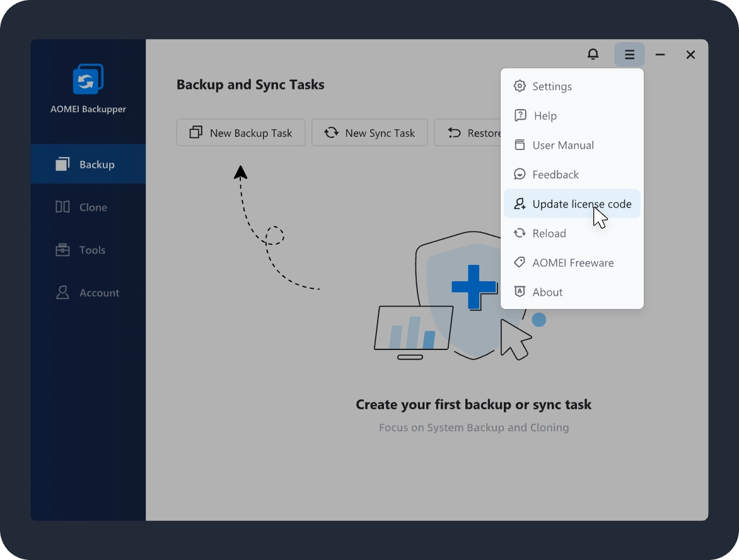739x560 pixels.
Task: Click the Backup sidebar icon
Action: pos(62,163)
